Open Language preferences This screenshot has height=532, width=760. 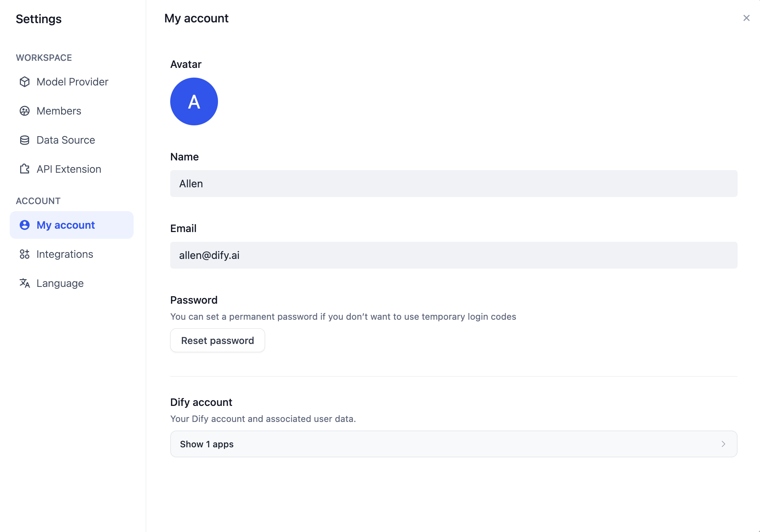pos(72,283)
